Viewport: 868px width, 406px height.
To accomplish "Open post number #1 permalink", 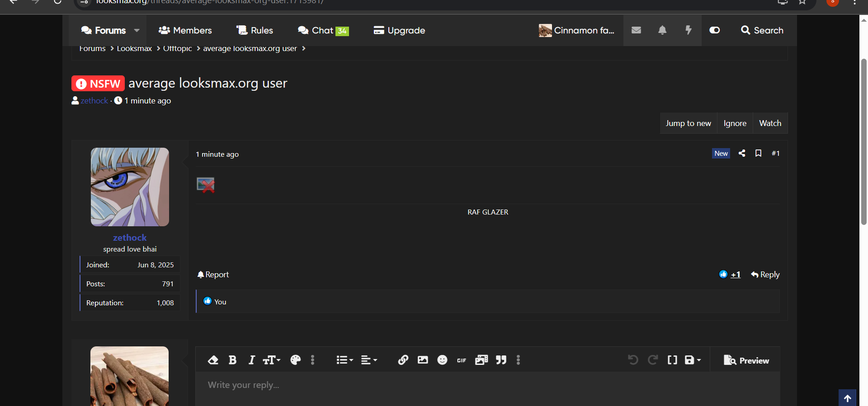I will tap(775, 154).
